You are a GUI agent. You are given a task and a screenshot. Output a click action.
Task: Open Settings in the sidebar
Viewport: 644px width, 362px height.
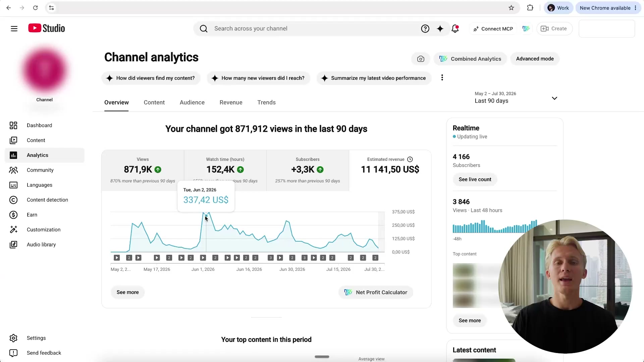click(x=45, y=338)
